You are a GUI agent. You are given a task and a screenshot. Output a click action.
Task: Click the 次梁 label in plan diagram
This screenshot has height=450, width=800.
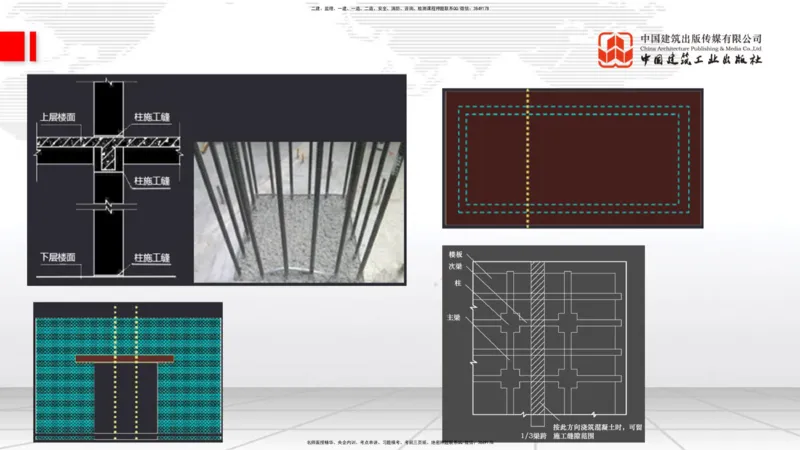pyautogui.click(x=454, y=268)
